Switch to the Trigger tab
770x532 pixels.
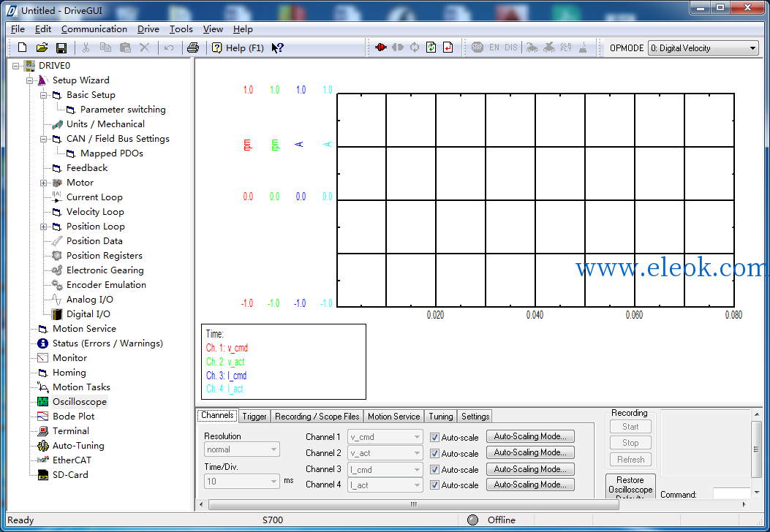[254, 417]
